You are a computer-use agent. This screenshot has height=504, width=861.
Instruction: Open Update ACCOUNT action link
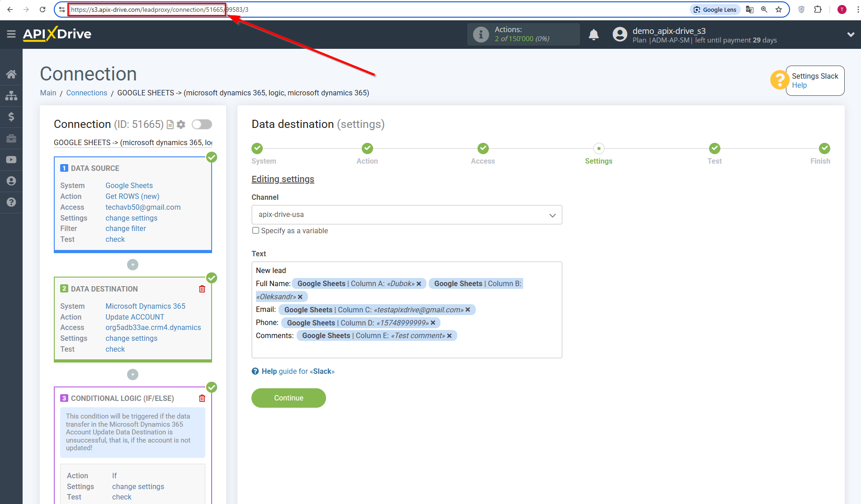(x=135, y=317)
